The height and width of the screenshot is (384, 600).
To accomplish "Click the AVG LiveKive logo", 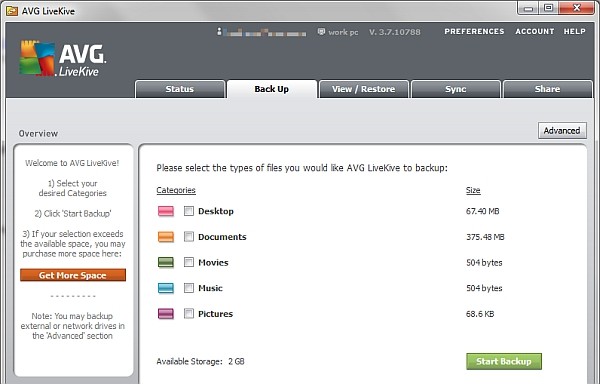I will point(63,59).
